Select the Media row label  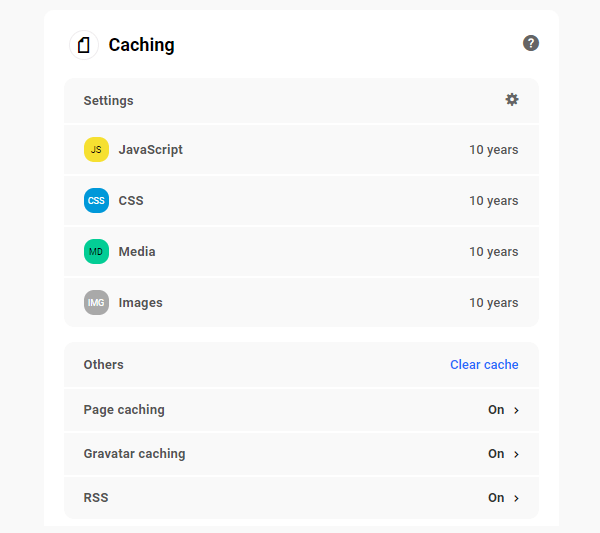tap(137, 252)
